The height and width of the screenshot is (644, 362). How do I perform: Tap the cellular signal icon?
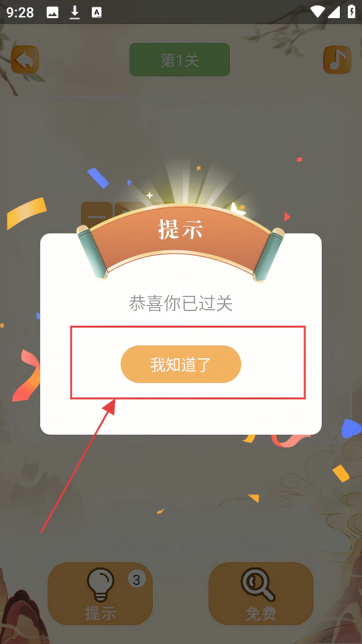[334, 12]
